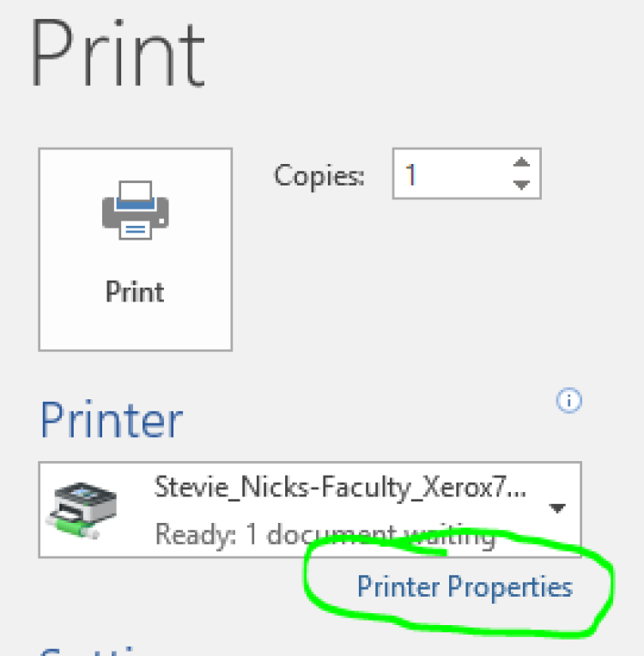The height and width of the screenshot is (656, 644).
Task: Open the Printer Properties link
Action: point(465,588)
